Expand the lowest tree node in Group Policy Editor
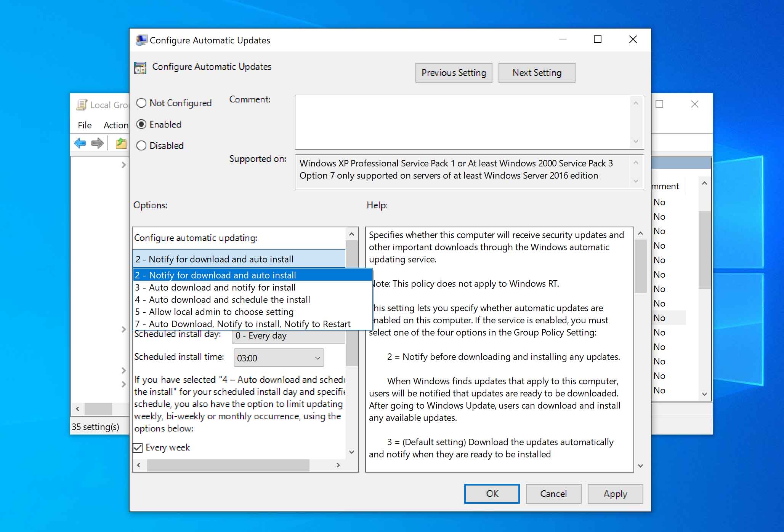The height and width of the screenshot is (532, 784). (123, 384)
